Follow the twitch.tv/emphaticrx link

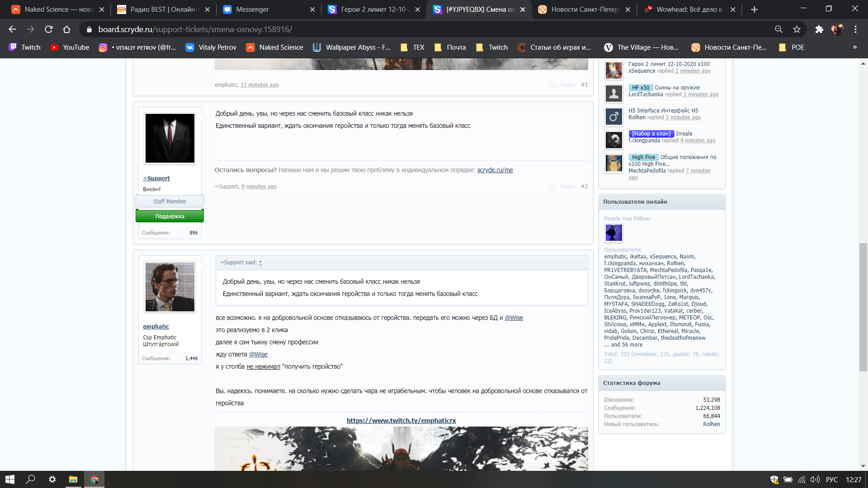coord(401,420)
